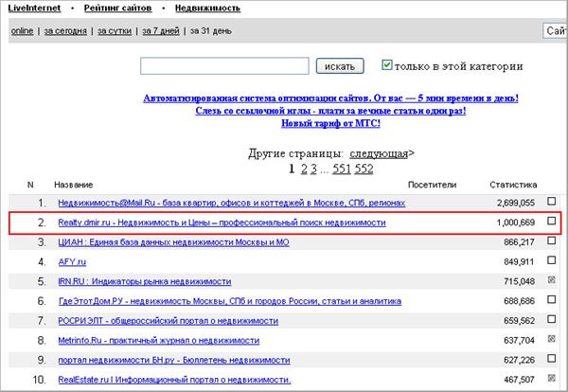Switch to the online period tab
Viewport: 568px width, 392px height.
(x=22, y=31)
